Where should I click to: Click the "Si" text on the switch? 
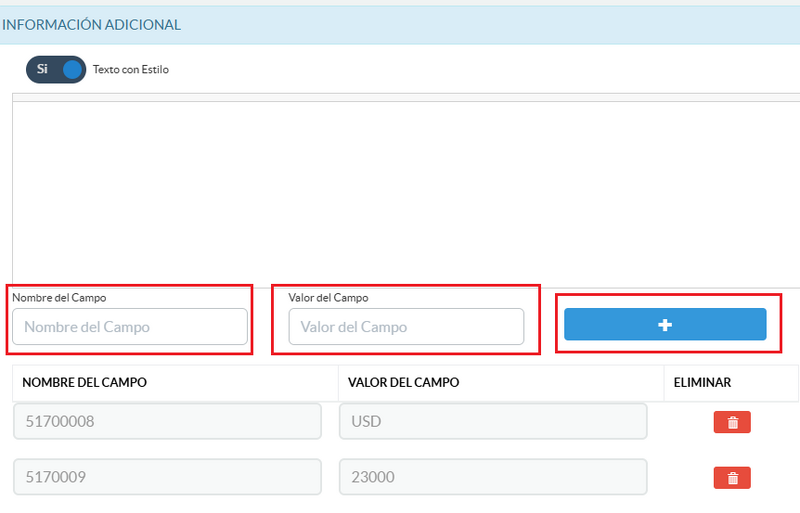tap(42, 70)
